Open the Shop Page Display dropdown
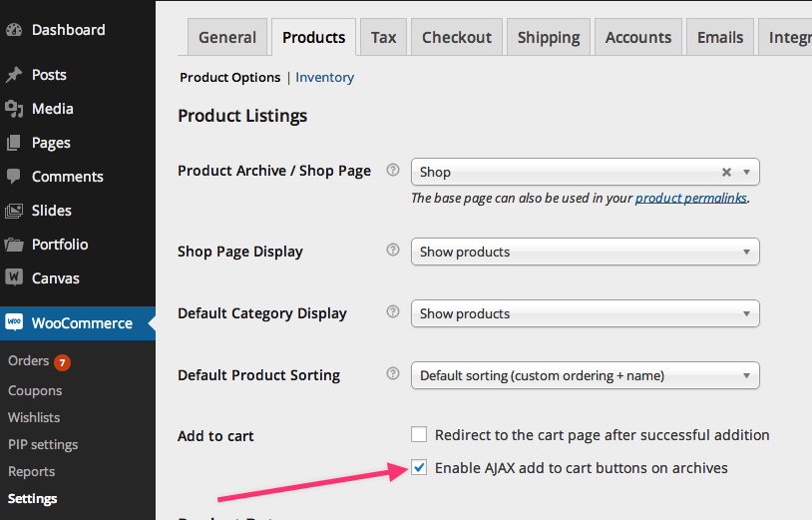Viewport: 812px width, 520px height. coord(585,252)
